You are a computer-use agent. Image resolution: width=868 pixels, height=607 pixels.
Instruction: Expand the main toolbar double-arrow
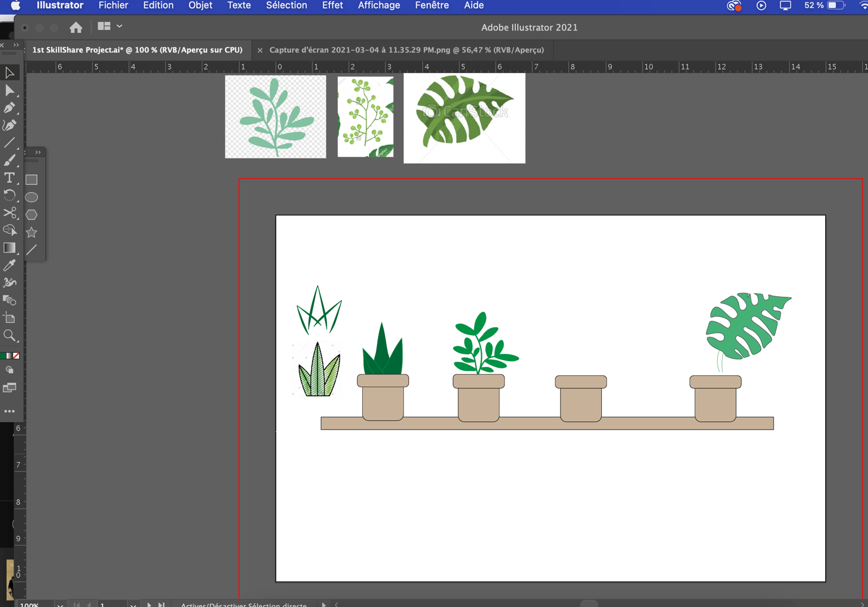coord(16,45)
